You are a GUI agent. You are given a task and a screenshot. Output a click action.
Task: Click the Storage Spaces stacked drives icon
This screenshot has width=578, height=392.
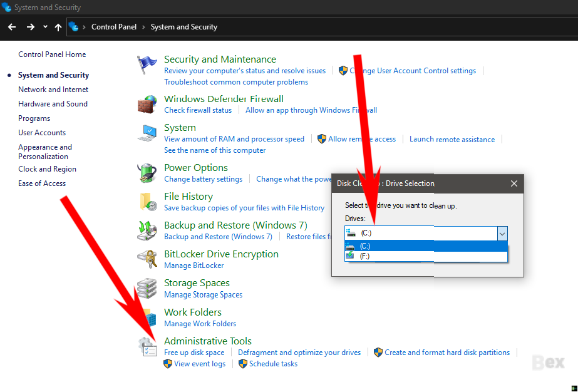pos(147,289)
